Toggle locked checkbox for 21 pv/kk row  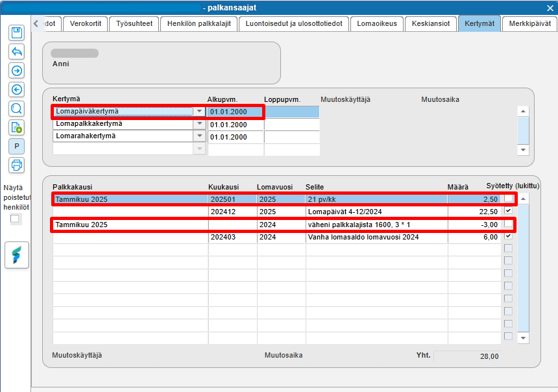pos(508,199)
